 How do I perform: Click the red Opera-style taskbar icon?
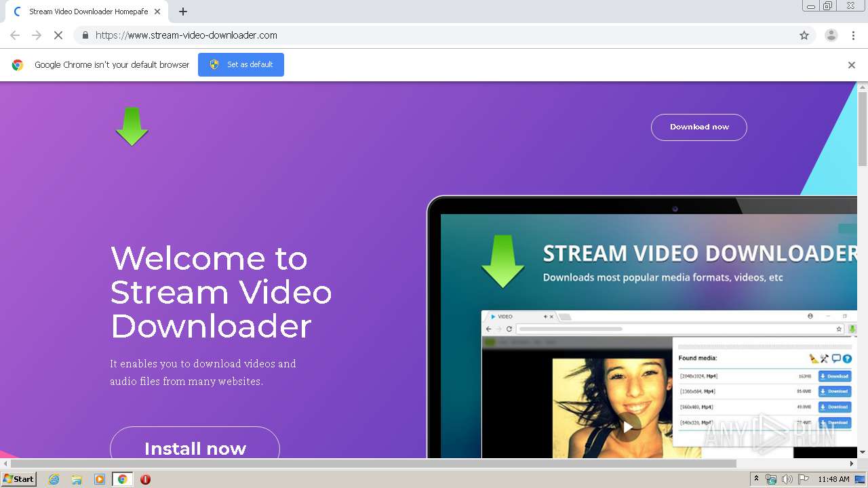point(145,479)
